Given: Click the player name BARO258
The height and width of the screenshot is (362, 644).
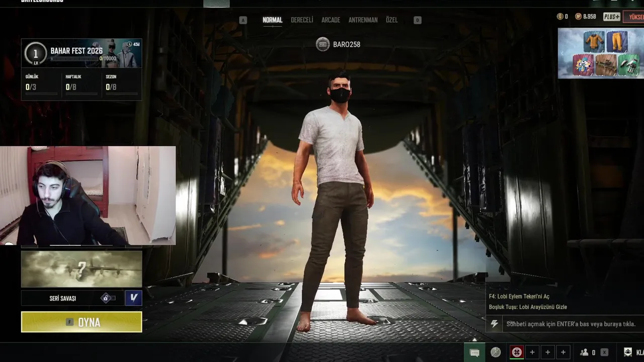Looking at the screenshot, I should [347, 44].
